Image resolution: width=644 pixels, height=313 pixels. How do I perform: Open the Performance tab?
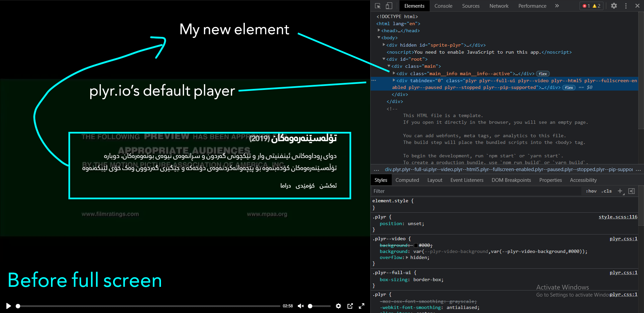pos(532,6)
